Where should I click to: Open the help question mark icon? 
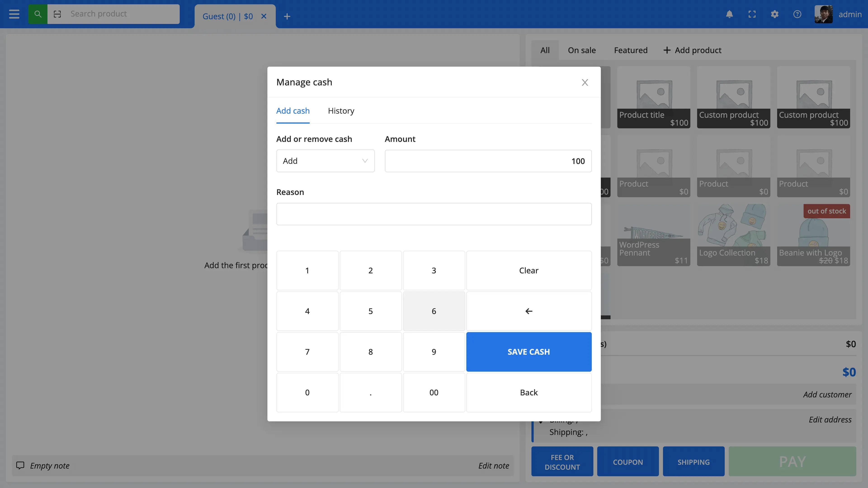[797, 14]
